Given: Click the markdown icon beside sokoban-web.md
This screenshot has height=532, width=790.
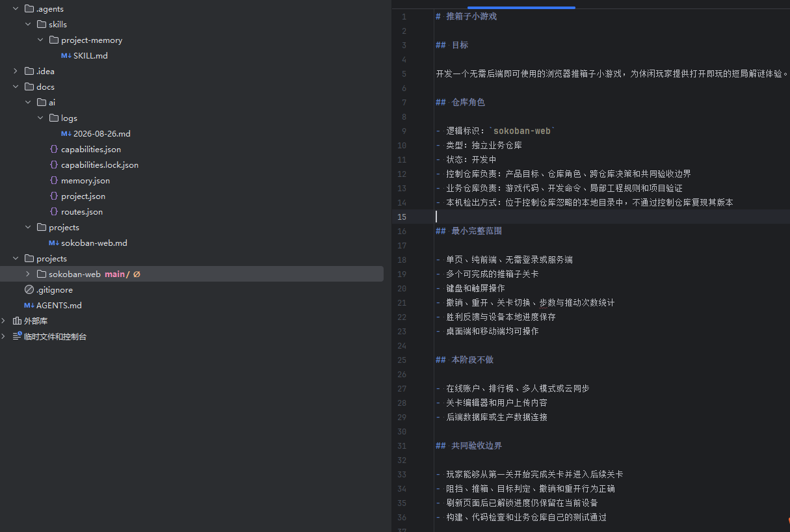Looking at the screenshot, I should [x=53, y=243].
